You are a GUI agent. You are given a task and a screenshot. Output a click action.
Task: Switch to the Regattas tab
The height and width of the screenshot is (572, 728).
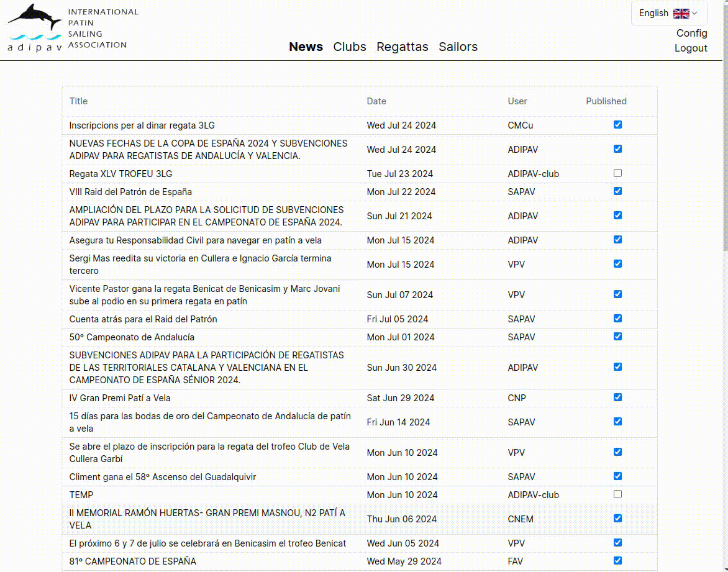click(x=402, y=47)
